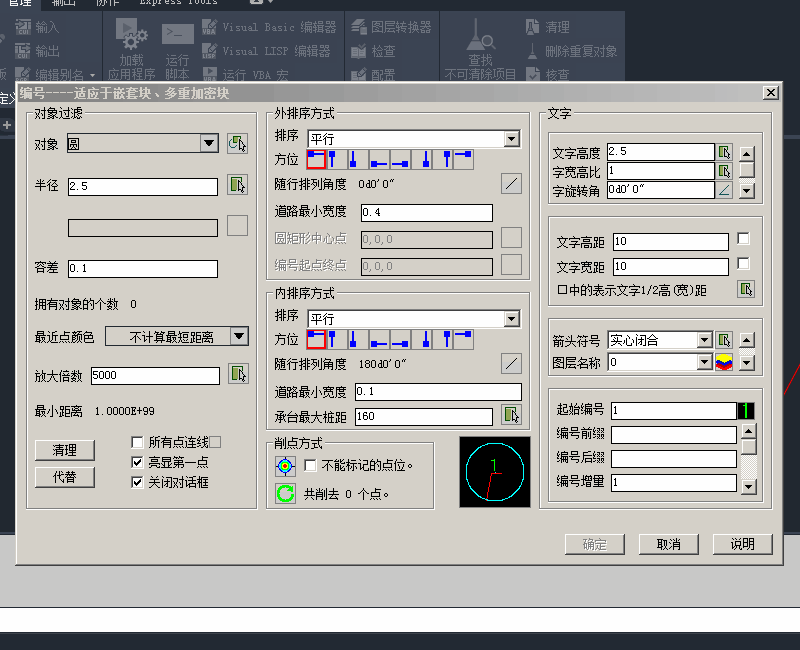The height and width of the screenshot is (650, 800).
Task: Click scrollbar down arrow beside 编号增量
Action: tap(748, 487)
